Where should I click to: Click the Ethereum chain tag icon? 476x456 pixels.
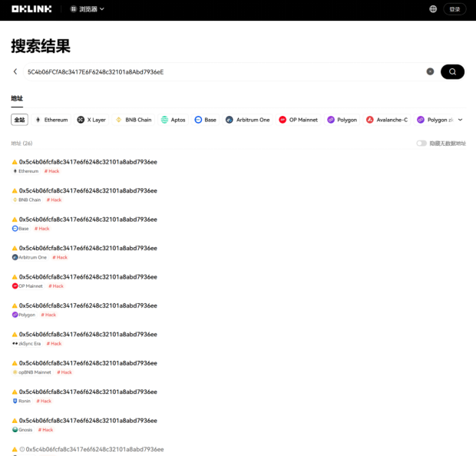pos(15,171)
